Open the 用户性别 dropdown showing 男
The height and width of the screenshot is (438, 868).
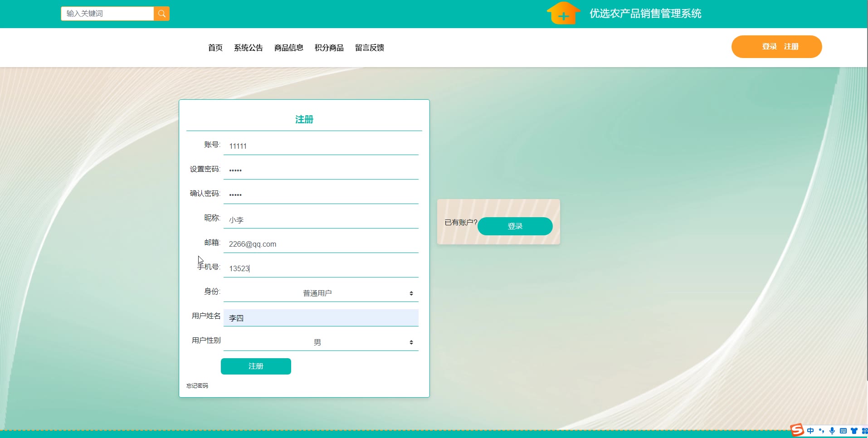coord(321,342)
